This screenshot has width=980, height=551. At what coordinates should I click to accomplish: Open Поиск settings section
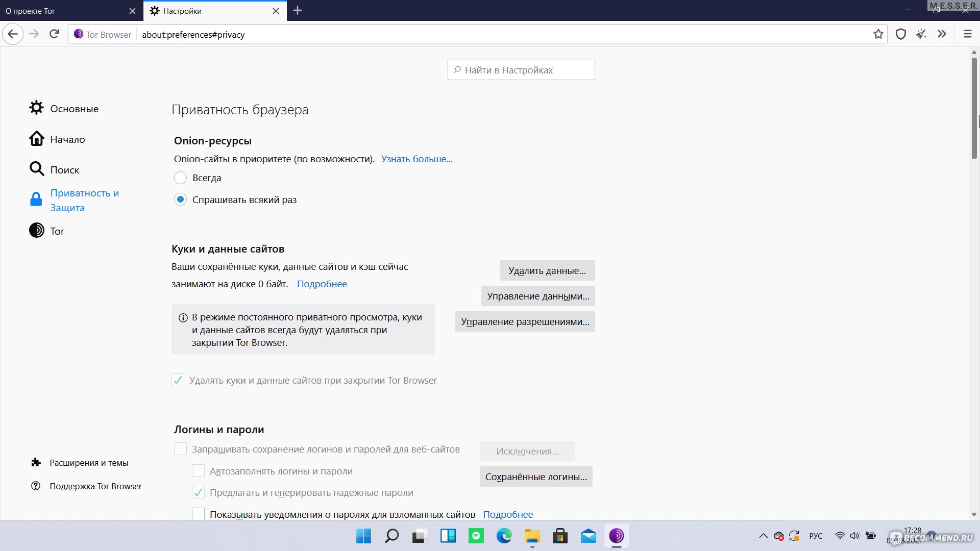click(x=65, y=169)
